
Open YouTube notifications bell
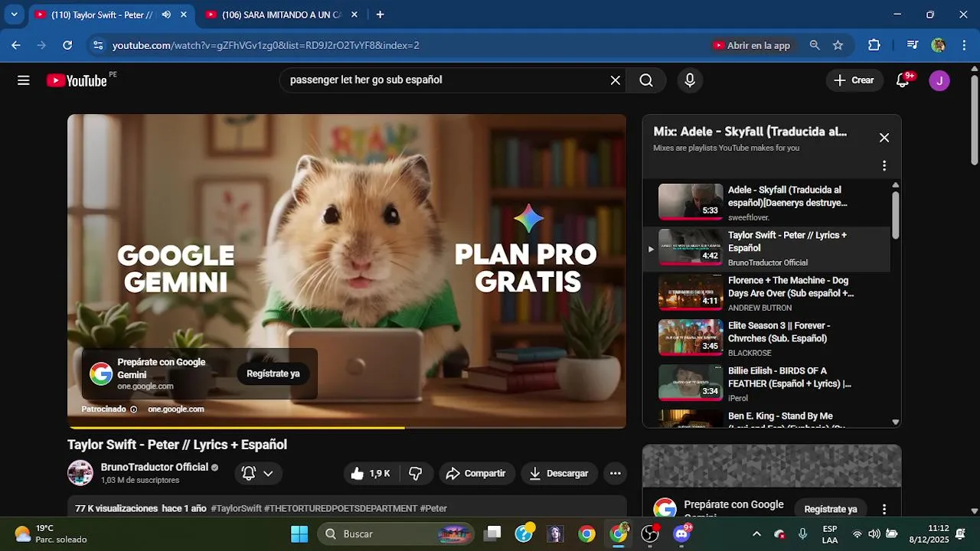pyautogui.click(x=903, y=80)
